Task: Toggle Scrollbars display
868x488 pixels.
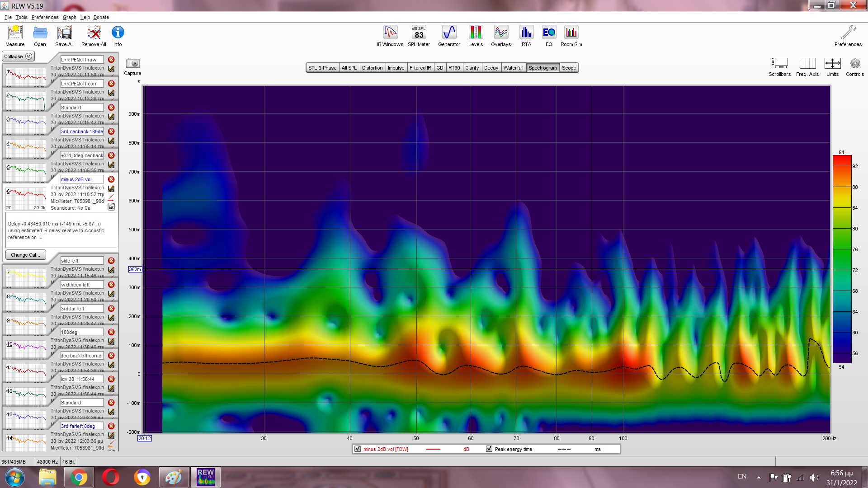Action: coord(779,64)
